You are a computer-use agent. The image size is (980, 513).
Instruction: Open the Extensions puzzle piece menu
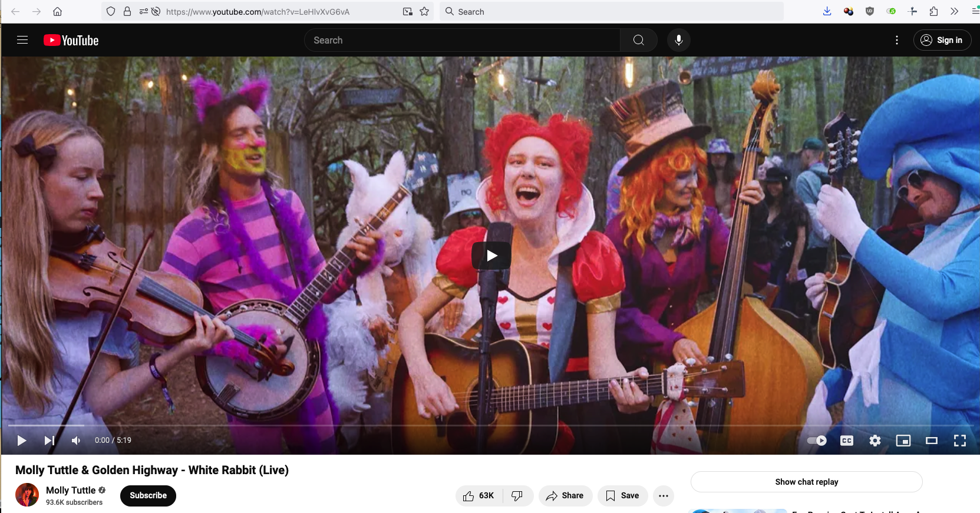point(933,11)
